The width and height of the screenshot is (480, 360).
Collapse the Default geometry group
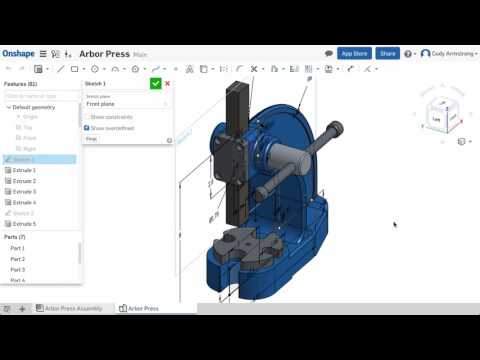[x=9, y=107]
